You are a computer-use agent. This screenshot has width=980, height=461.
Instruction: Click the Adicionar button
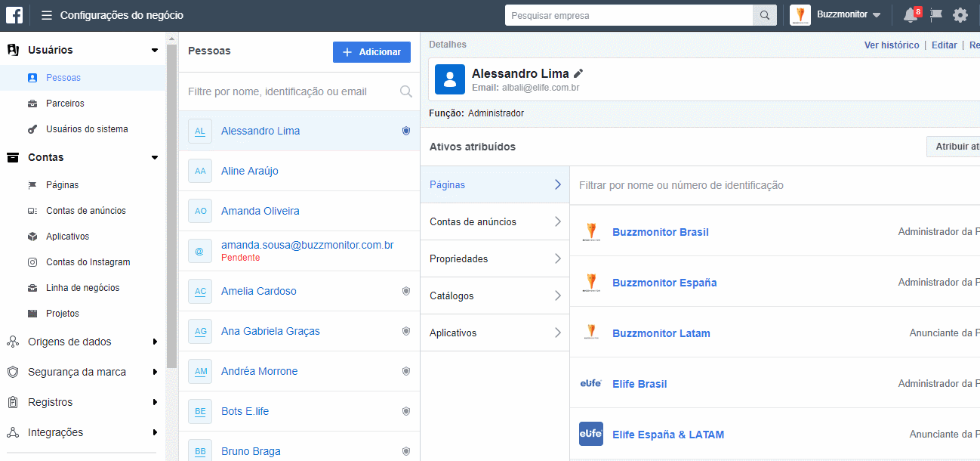pyautogui.click(x=371, y=52)
